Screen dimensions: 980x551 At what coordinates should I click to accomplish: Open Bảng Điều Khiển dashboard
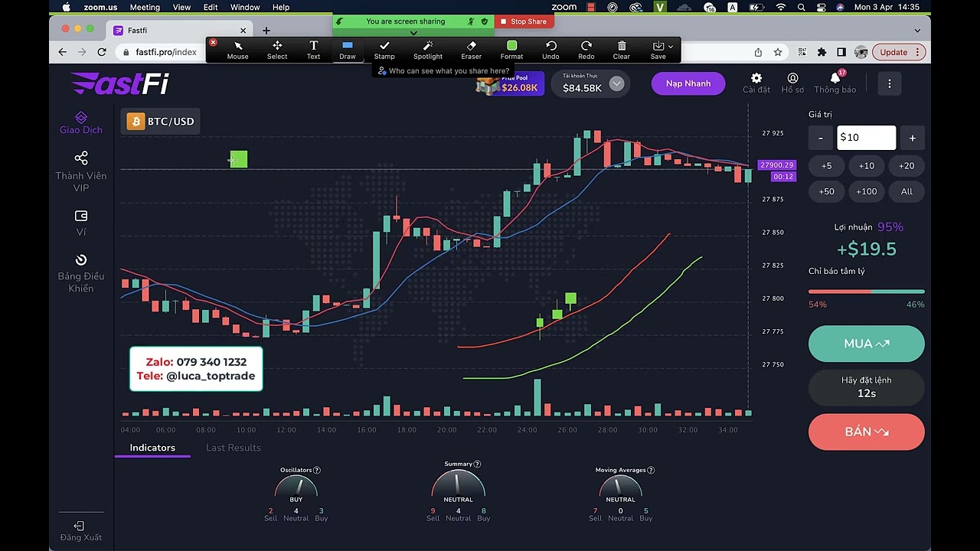point(81,273)
